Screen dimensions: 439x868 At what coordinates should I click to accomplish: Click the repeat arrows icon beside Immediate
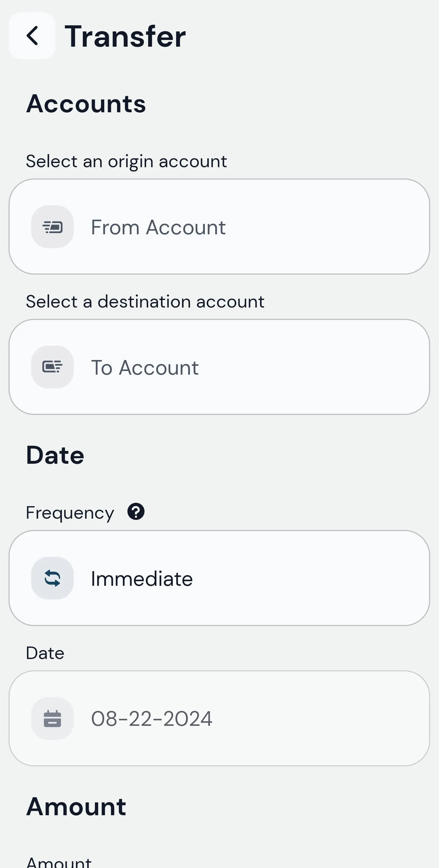(x=52, y=578)
